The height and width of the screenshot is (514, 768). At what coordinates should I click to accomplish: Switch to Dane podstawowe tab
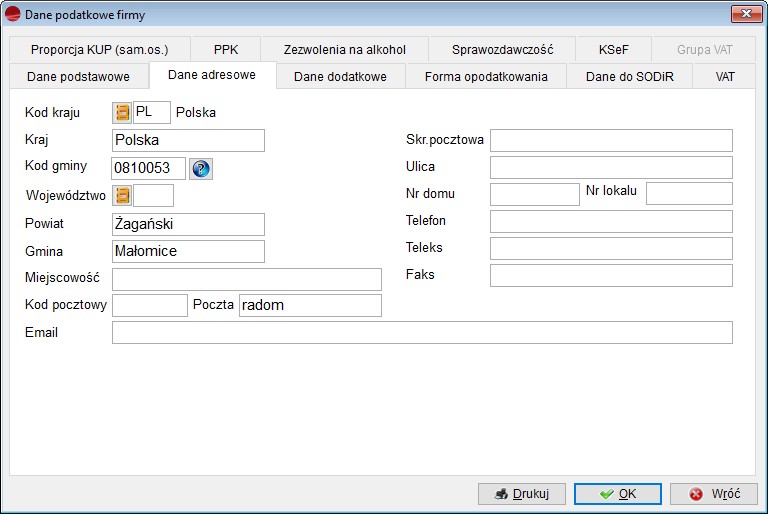click(x=78, y=77)
